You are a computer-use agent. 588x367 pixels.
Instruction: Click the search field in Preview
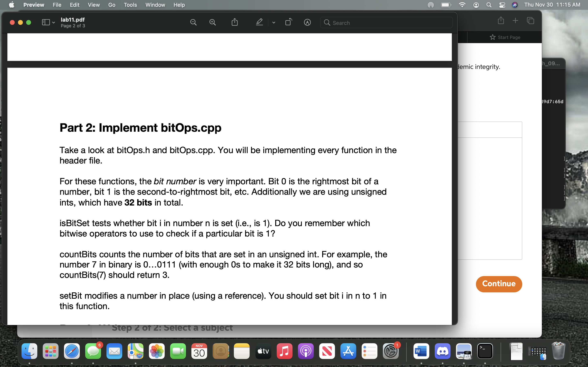coord(386,23)
